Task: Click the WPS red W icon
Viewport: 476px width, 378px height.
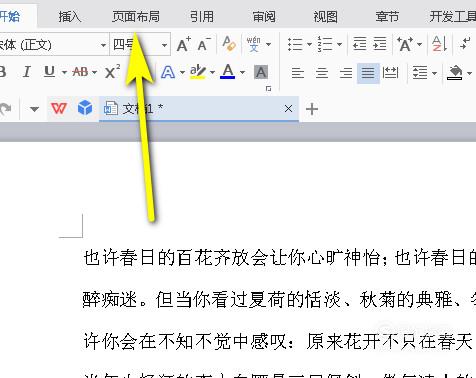Action: pyautogui.click(x=59, y=108)
